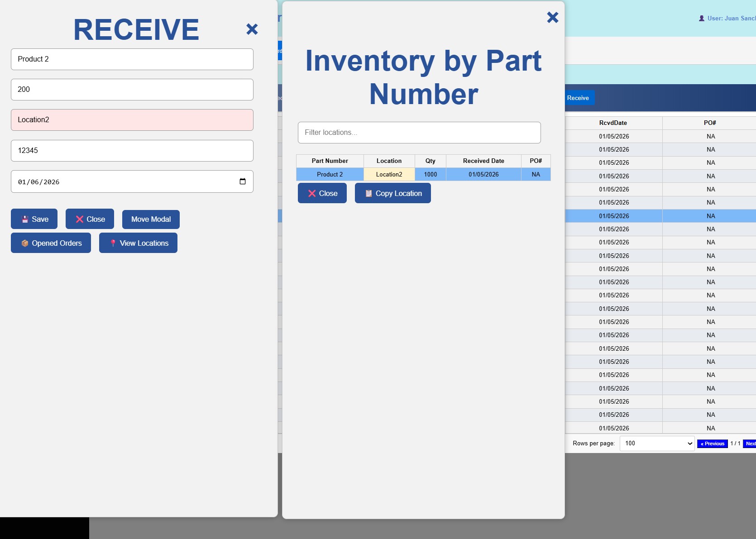Viewport: 756px width, 539px height.
Task: Click Copy Location button
Action: (392, 193)
